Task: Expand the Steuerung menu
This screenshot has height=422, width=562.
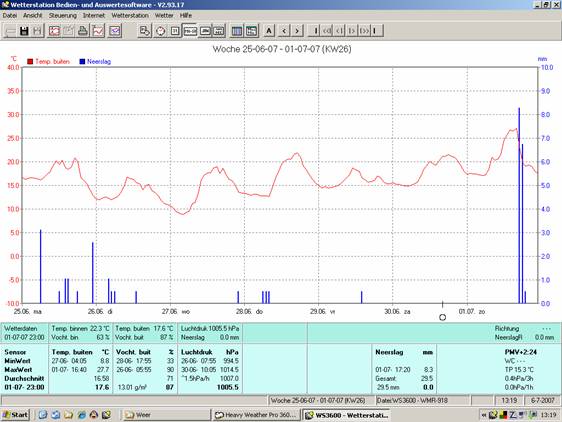Action: (63, 15)
